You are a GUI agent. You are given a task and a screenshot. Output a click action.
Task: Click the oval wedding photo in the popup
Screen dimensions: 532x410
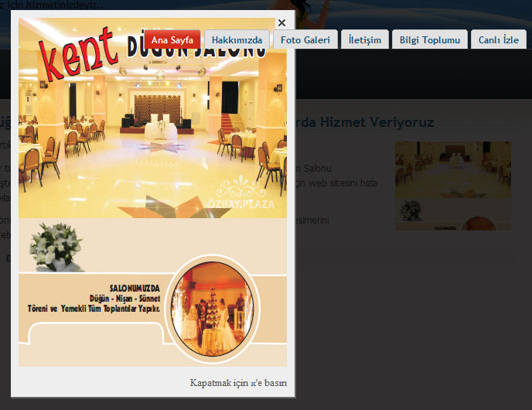point(213,309)
